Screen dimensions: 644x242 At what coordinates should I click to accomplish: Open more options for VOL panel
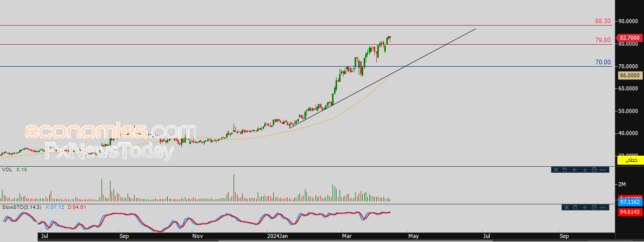coord(603,170)
